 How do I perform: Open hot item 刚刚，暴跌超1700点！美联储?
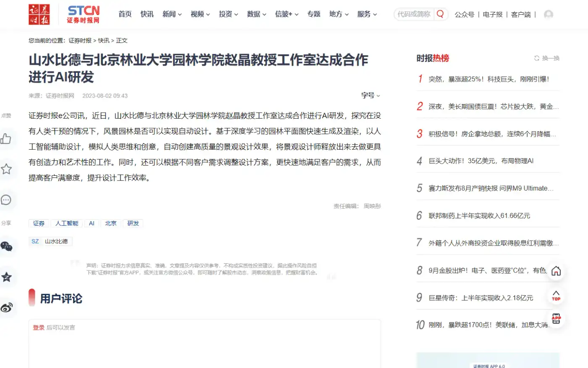point(488,325)
